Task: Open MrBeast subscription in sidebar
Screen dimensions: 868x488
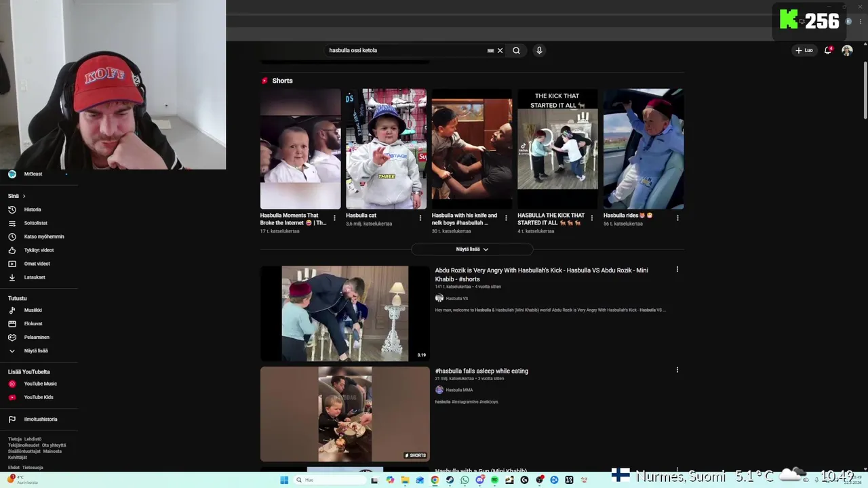Action: tap(34, 174)
